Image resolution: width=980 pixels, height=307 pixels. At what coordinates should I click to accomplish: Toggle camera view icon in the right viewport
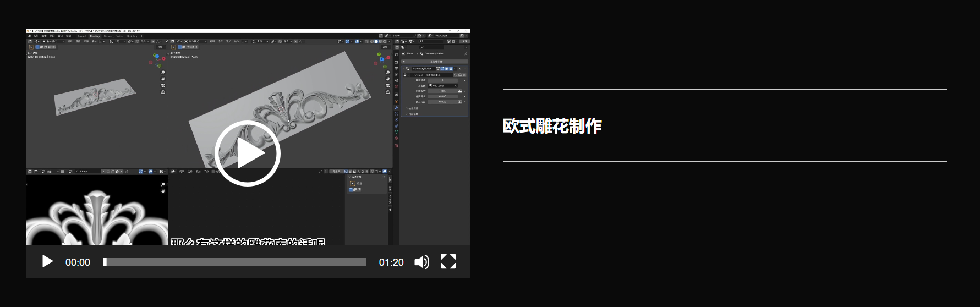pyautogui.click(x=387, y=85)
